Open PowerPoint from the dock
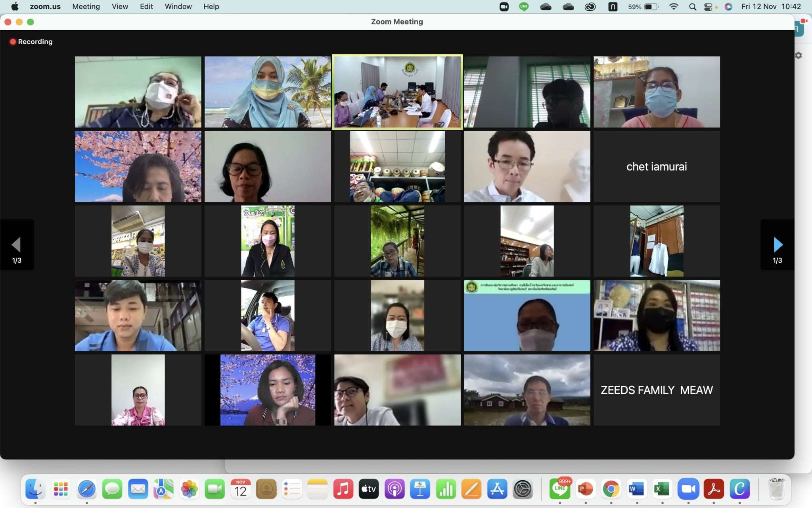The image size is (812, 508). tap(585, 489)
